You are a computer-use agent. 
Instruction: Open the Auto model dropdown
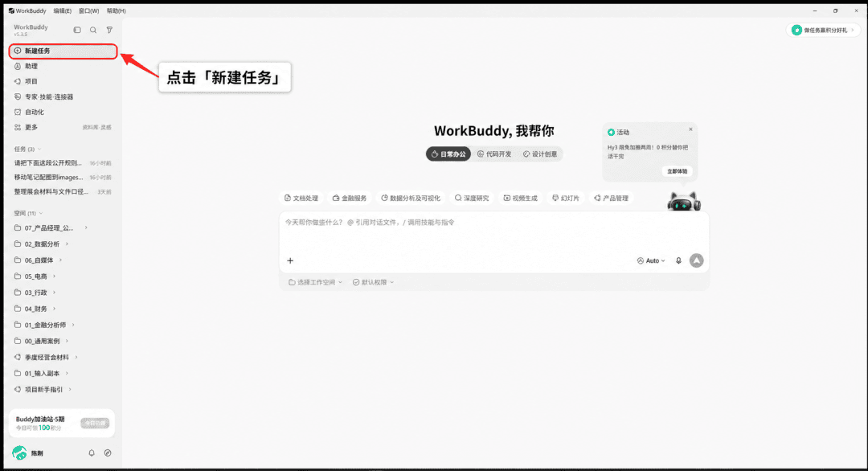click(651, 260)
